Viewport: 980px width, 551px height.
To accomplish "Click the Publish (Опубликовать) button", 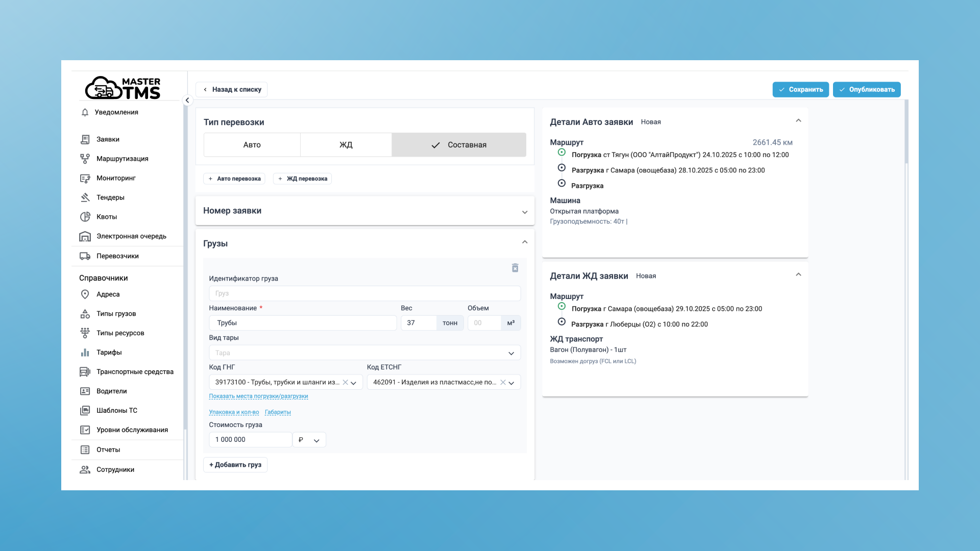I will pyautogui.click(x=866, y=89).
